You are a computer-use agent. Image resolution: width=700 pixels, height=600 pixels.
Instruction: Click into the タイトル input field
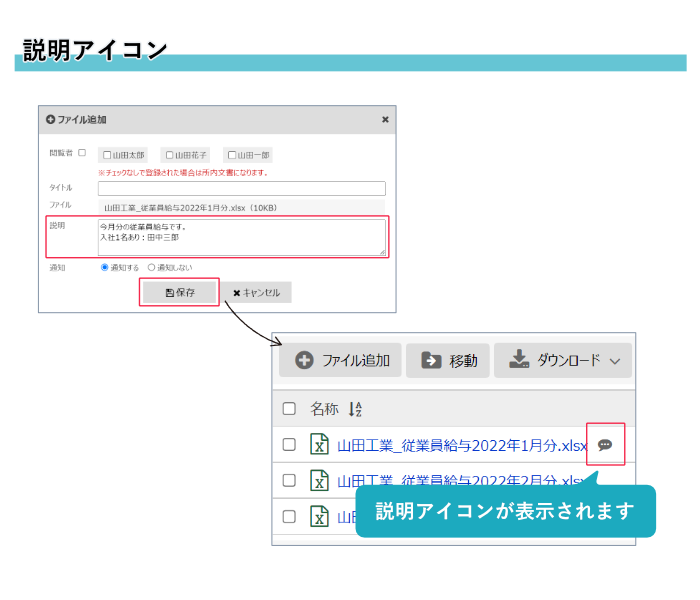pyautogui.click(x=241, y=188)
